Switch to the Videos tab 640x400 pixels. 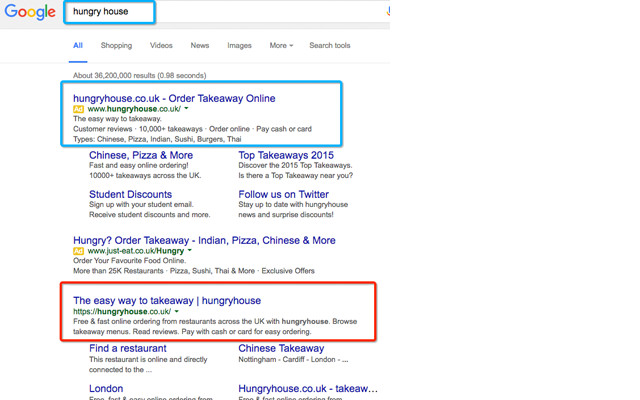coord(161,45)
